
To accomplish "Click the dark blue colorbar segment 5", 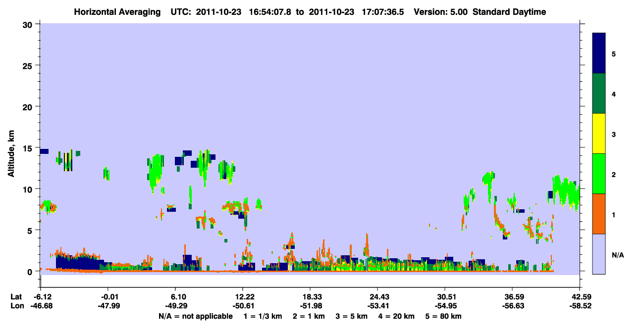I will tap(599, 53).
